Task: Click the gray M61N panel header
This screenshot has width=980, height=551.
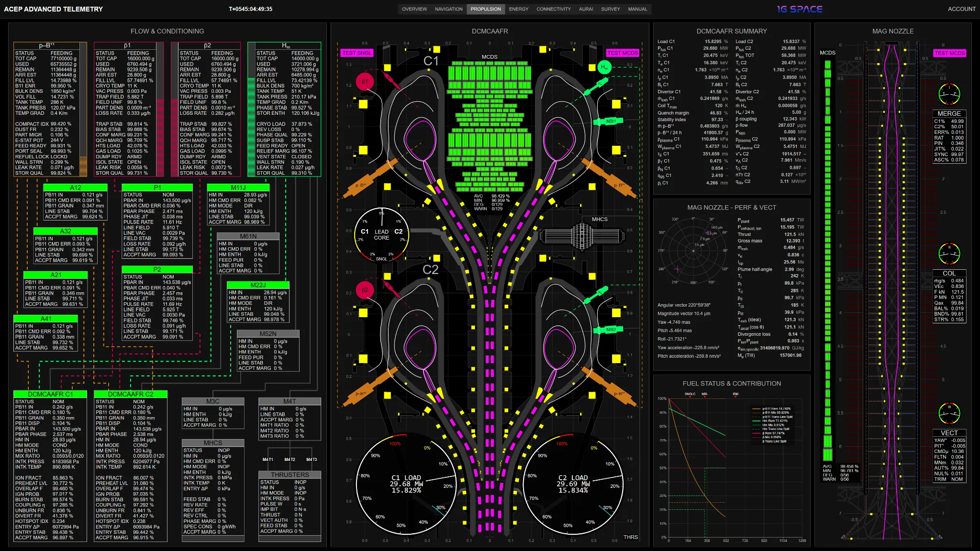Action: pyautogui.click(x=248, y=236)
